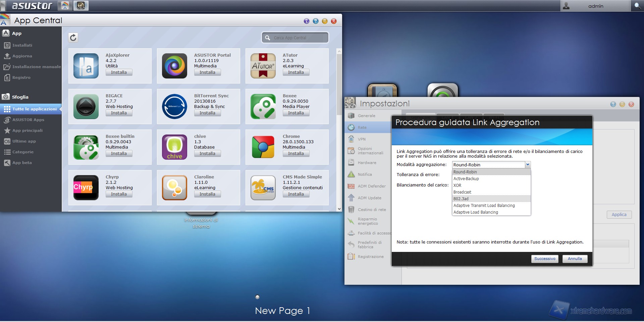644x322 pixels.
Task: Click the App Central help question icon
Action: tap(316, 21)
